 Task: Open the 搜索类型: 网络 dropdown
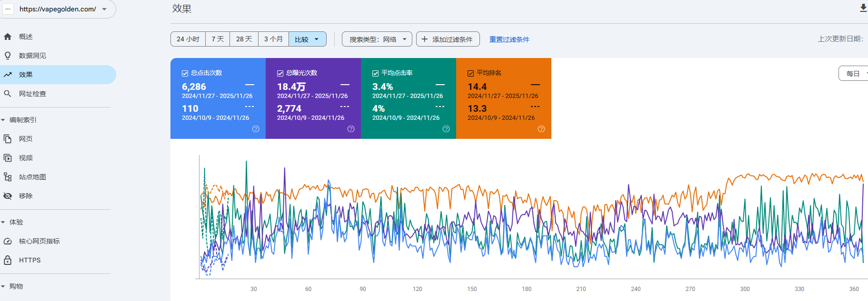pos(377,39)
